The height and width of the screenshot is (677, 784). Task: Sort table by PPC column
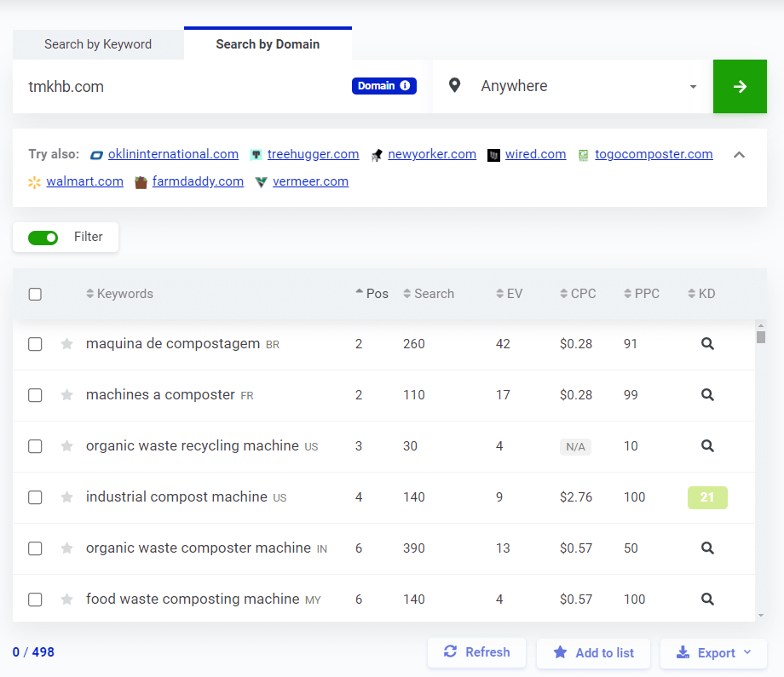(642, 294)
